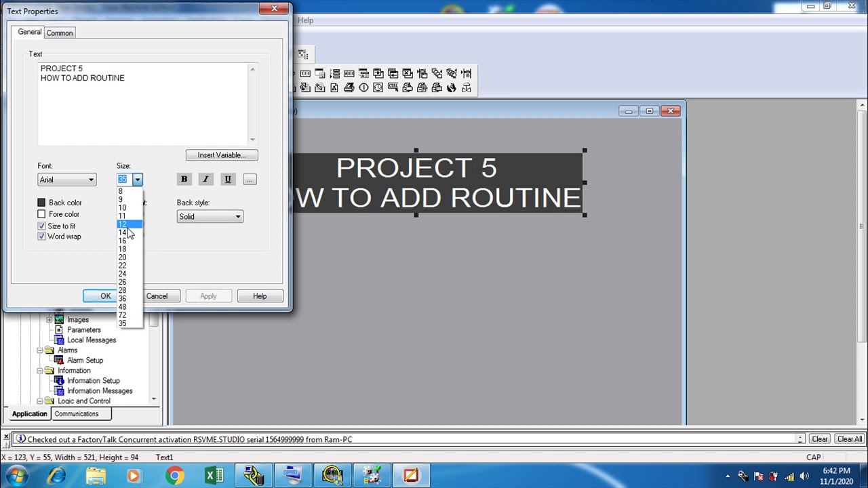Open Windows Explorer folder from taskbar

[x=96, y=476]
